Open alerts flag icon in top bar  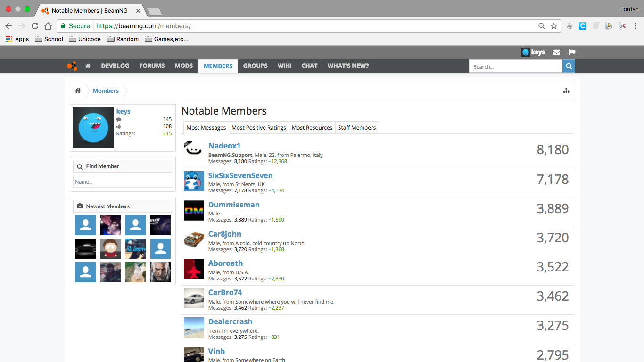[x=572, y=52]
